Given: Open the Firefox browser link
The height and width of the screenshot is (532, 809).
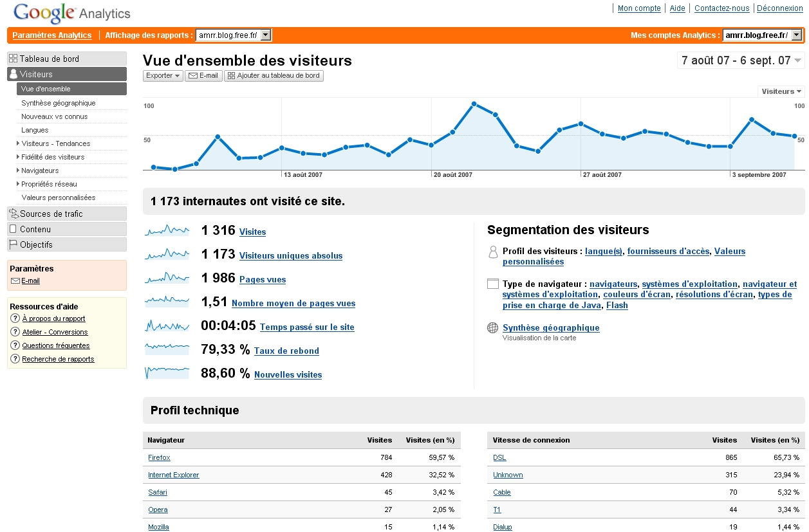Looking at the screenshot, I should click(159, 457).
